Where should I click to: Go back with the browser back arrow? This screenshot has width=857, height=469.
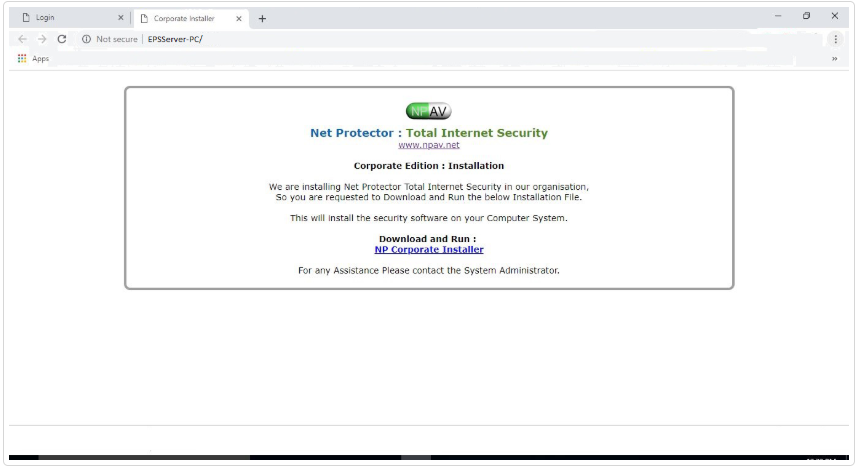click(22, 39)
